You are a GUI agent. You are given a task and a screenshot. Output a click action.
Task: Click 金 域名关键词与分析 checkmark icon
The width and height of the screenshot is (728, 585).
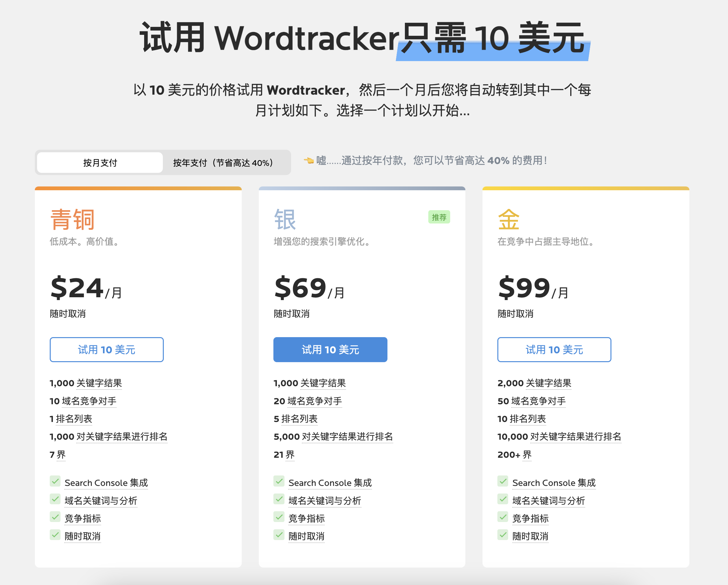[503, 499]
